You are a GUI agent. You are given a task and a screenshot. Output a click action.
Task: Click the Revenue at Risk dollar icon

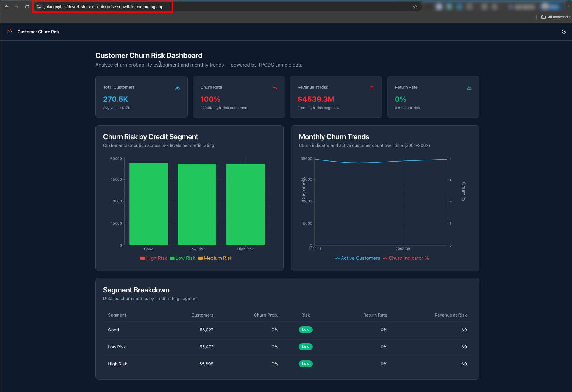[x=372, y=88]
